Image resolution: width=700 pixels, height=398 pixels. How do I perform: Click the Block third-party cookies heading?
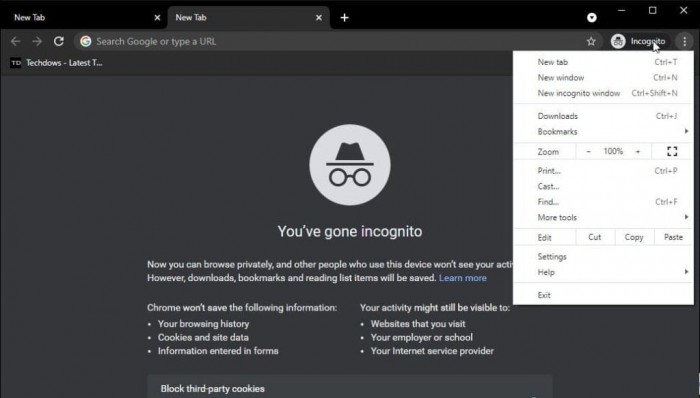click(212, 389)
